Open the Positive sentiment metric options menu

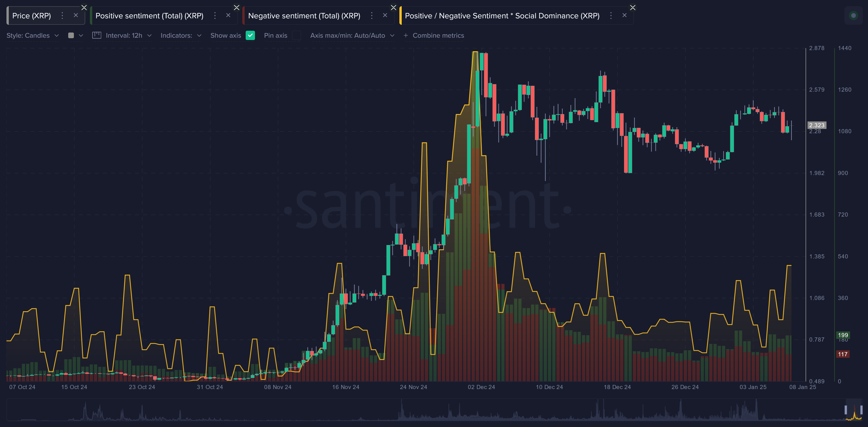tap(215, 15)
